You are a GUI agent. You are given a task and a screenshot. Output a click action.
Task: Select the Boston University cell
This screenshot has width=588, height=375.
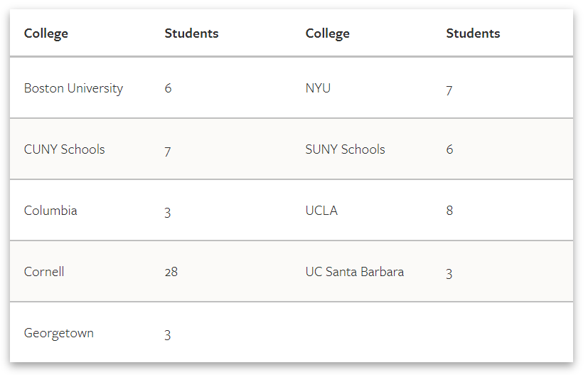73,88
